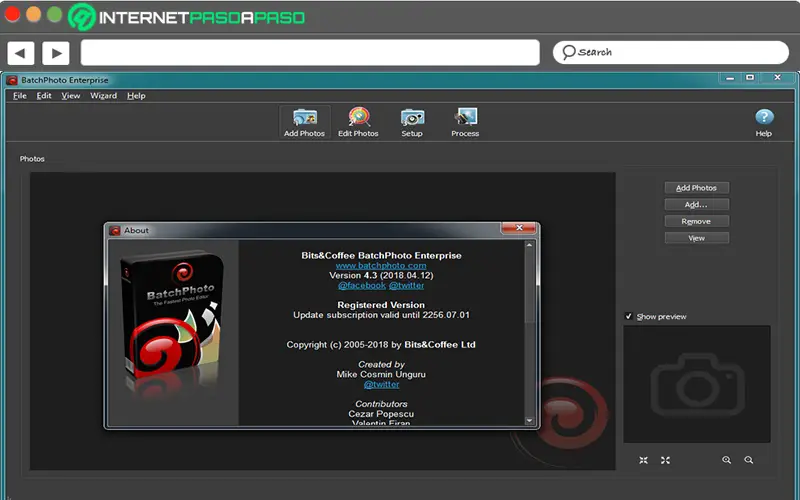Image resolution: width=800 pixels, height=500 pixels.
Task: Click the browser back arrow button
Action: tap(20, 53)
